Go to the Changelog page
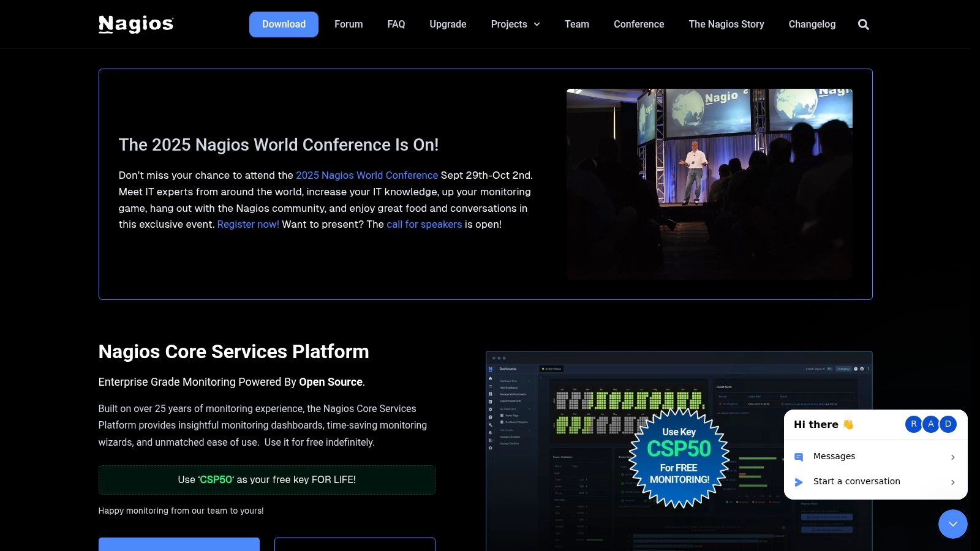 [812, 24]
